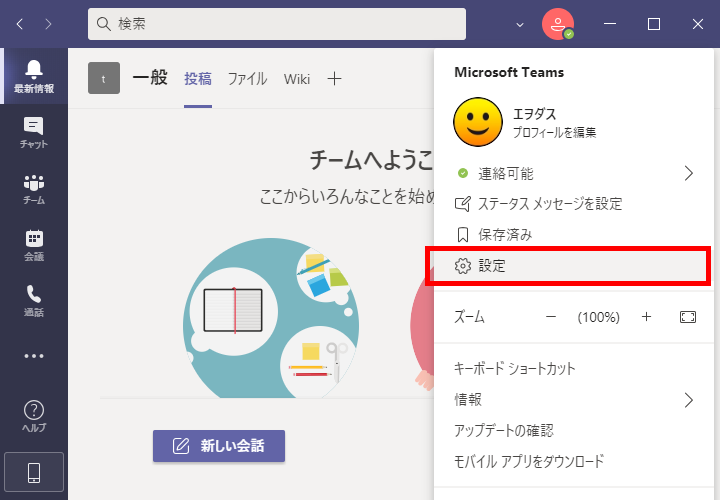The height and width of the screenshot is (500, 720).
Task: Open the Calls (通話) phone icon
Action: [34, 301]
